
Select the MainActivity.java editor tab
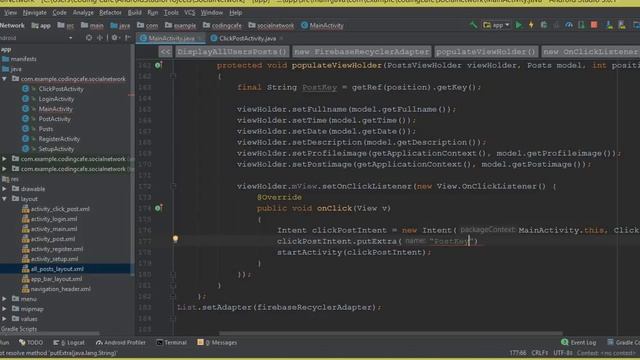[171, 38]
